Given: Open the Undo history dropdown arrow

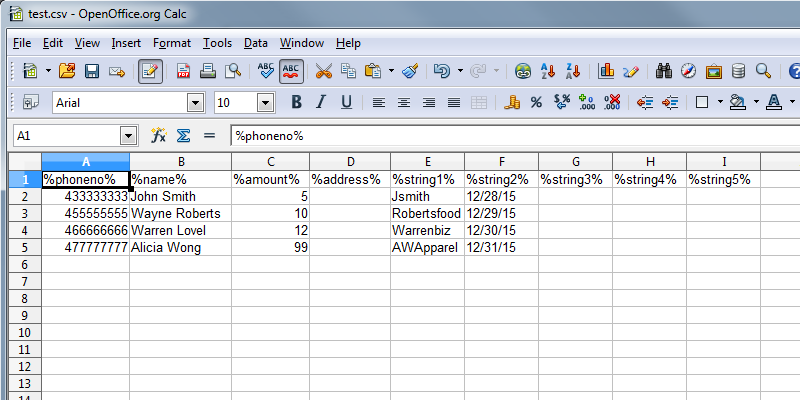Looking at the screenshot, I should [x=460, y=71].
